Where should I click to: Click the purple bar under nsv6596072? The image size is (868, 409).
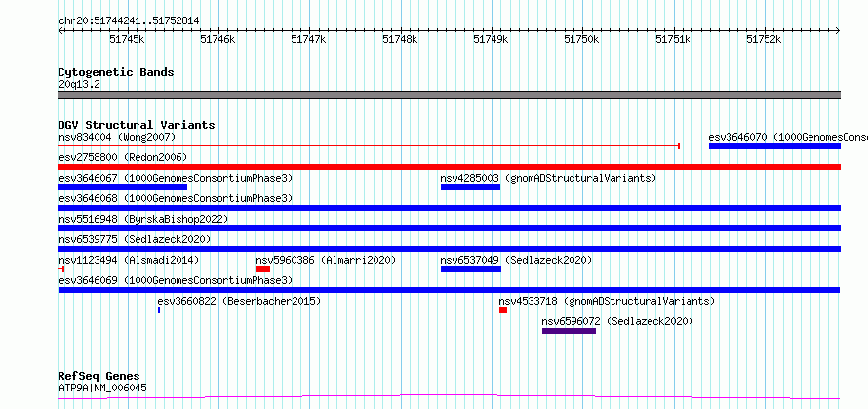click(569, 331)
